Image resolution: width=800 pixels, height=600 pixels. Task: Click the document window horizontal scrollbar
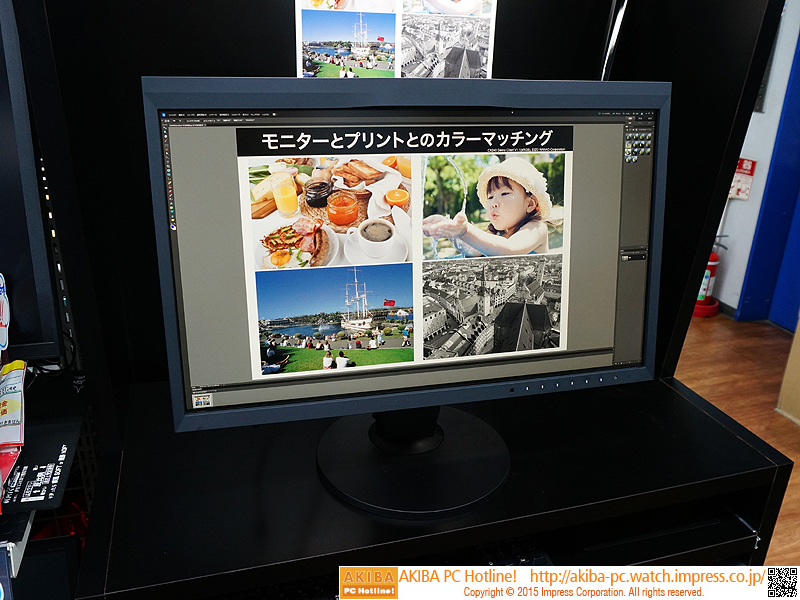click(400, 382)
